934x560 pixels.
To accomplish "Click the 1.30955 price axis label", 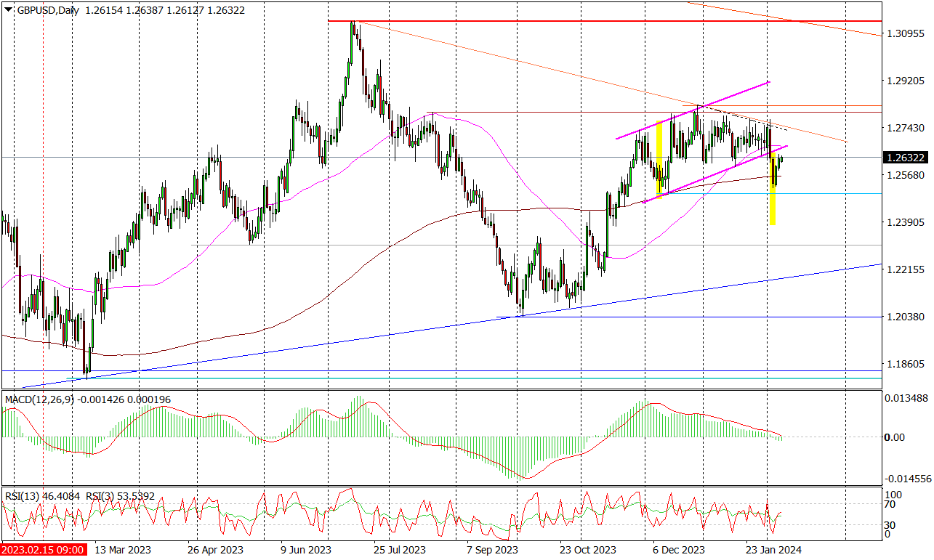I will click(906, 34).
